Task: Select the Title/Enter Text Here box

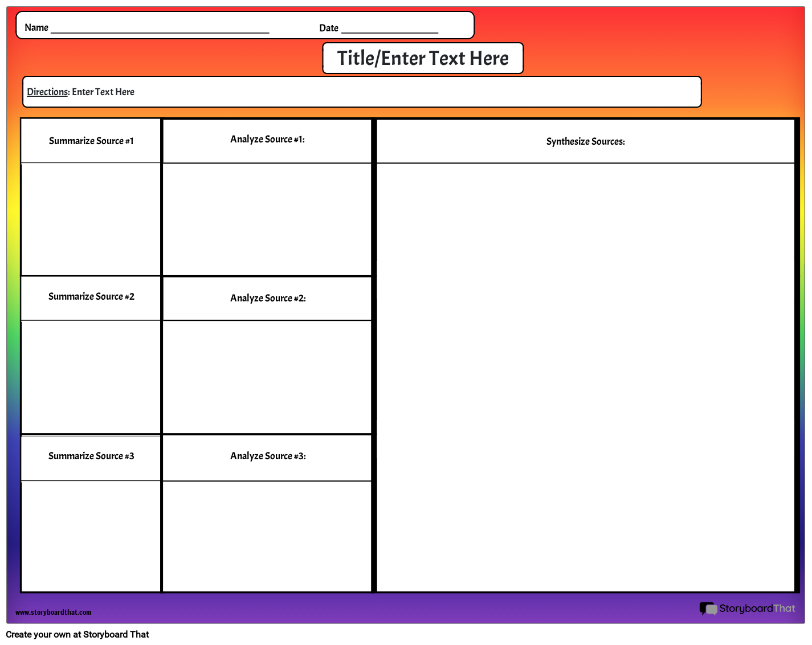Action: (422, 58)
